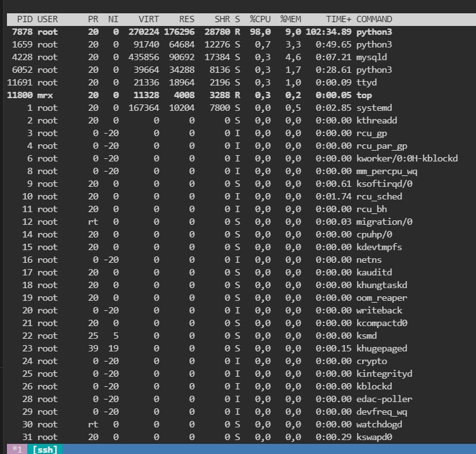Click the 9,0 memory percentage value
Image resolution: width=476 pixels, height=454 pixels.
click(x=293, y=32)
